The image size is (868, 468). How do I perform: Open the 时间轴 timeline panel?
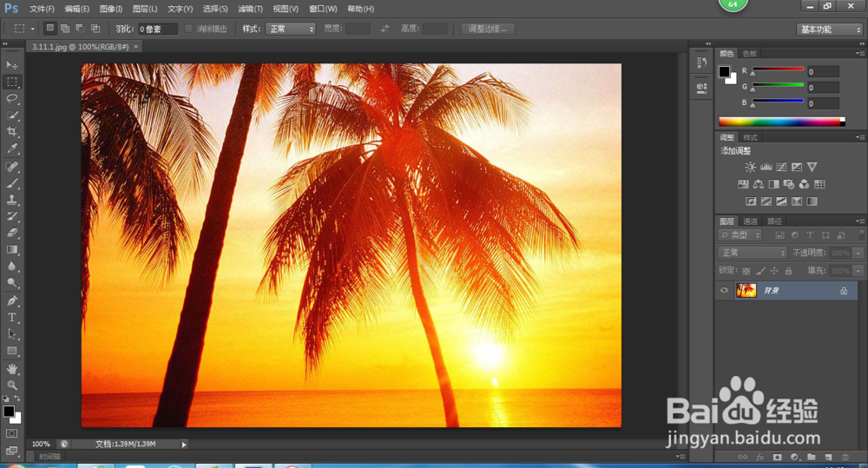(x=49, y=457)
